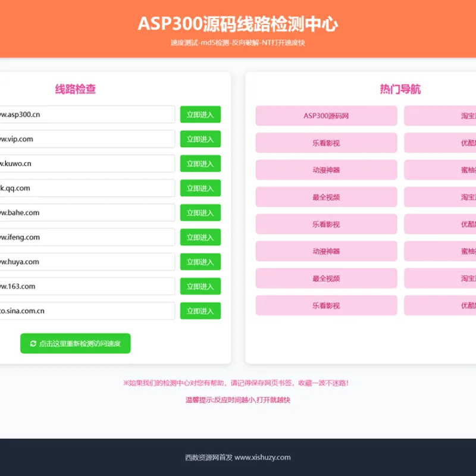Click 立即进入 for the huya.com row
Image resolution: width=476 pixels, height=476 pixels.
(x=201, y=262)
